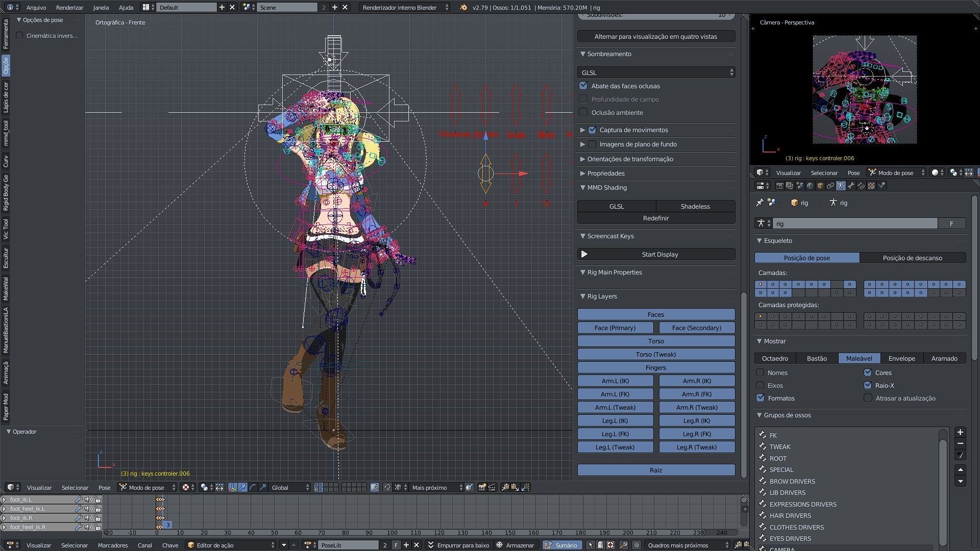Enable the Nomes display checkbox
Viewport: 980px width, 551px height.
click(761, 372)
